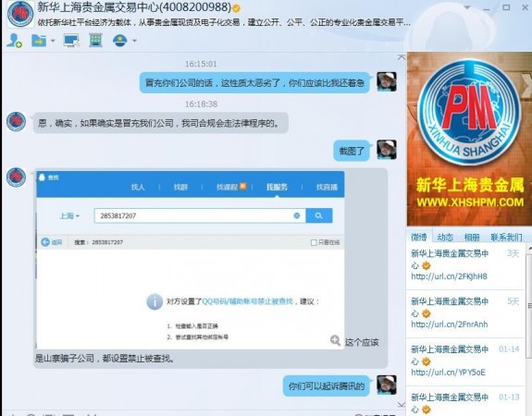
Task: Click the message starting 恩，确实，如果确实是冒充
Action: click(x=161, y=123)
